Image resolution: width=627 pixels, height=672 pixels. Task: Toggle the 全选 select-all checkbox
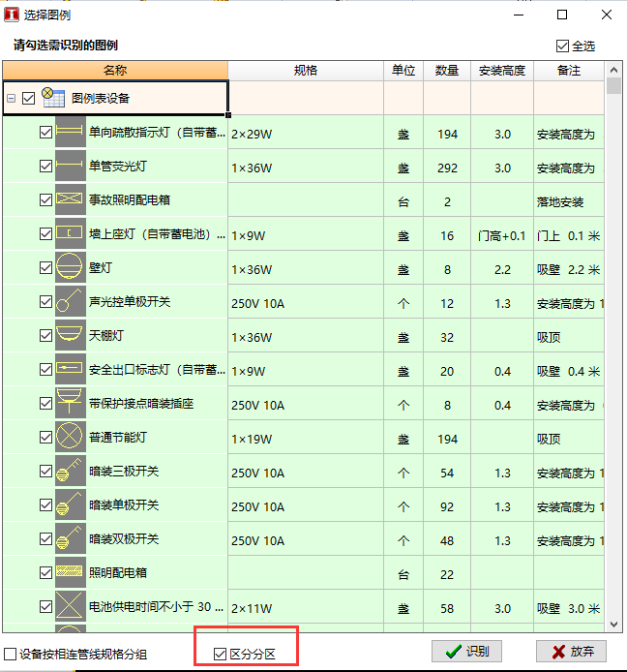[563, 46]
